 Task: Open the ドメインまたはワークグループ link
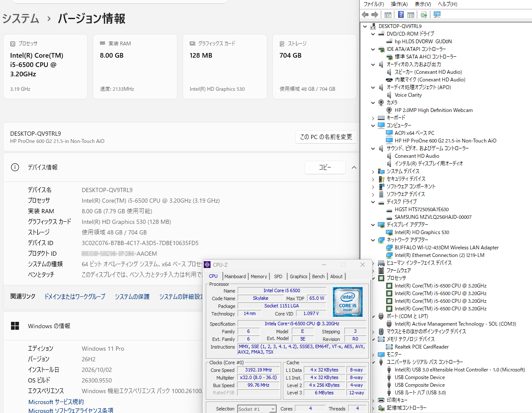[75, 297]
